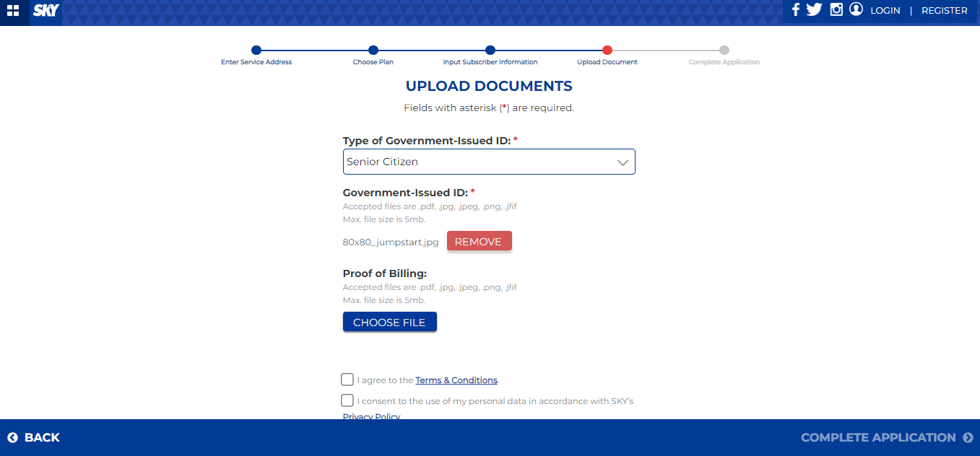Click the dropdown chevron beside Senior Citizen

(x=623, y=162)
